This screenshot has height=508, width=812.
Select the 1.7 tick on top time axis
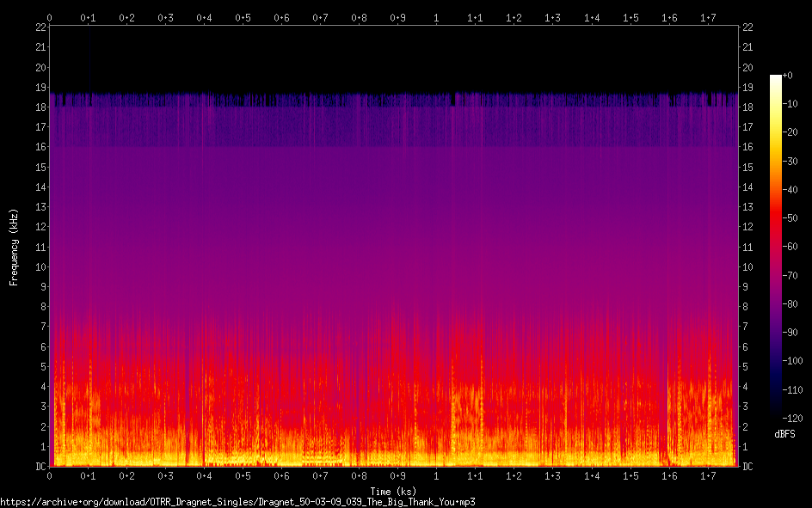[707, 17]
